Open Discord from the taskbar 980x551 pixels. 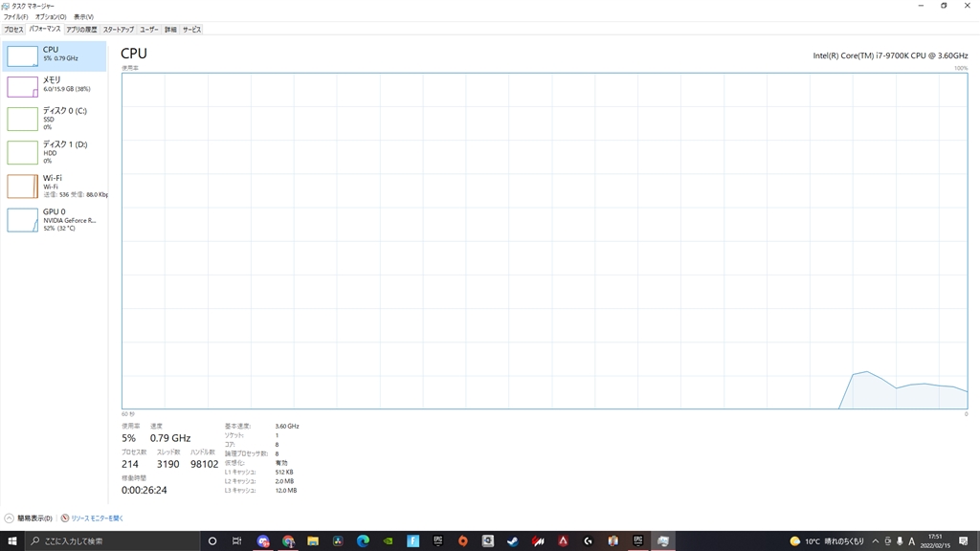263,541
